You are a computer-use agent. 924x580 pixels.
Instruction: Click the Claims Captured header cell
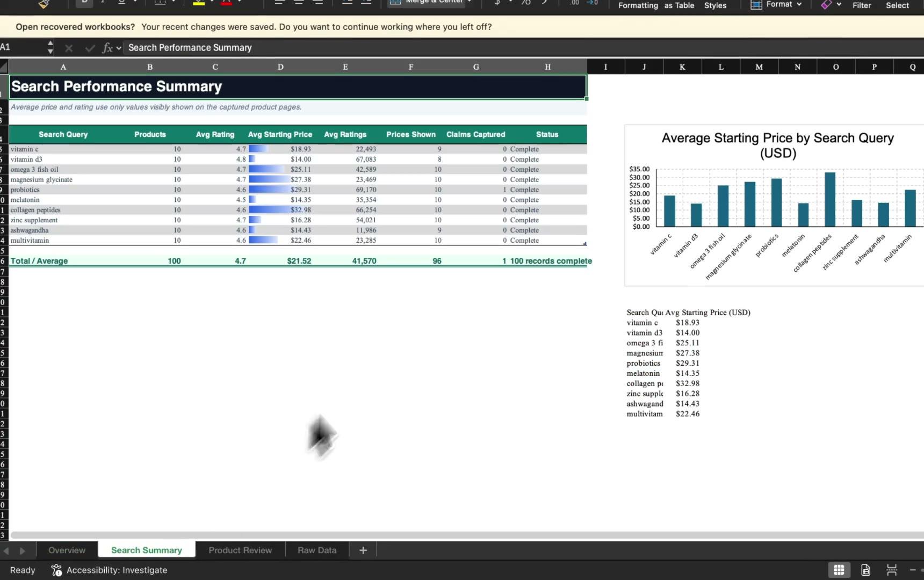(475, 134)
